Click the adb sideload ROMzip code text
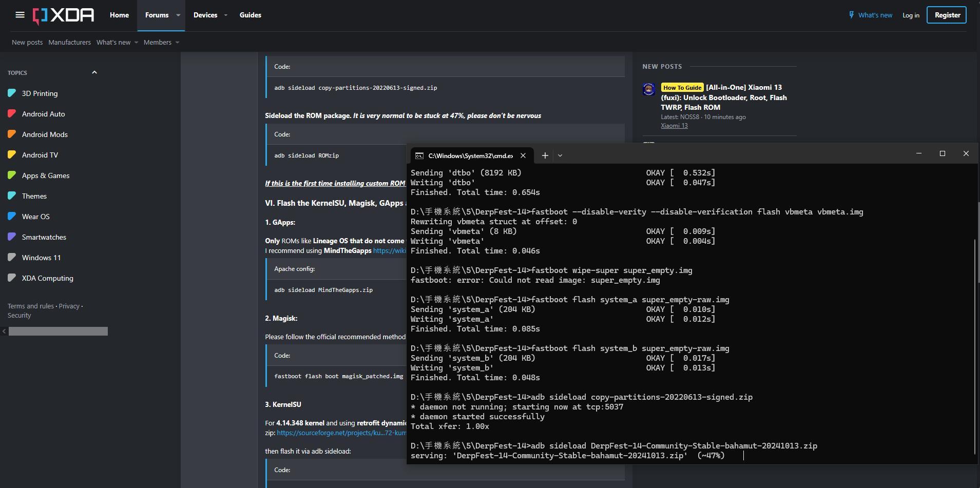The height and width of the screenshot is (488, 980). 306,155
